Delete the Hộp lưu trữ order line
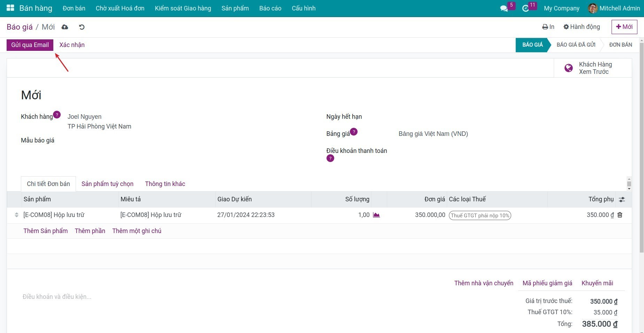Image resolution: width=644 pixels, height=333 pixels. [x=620, y=215]
